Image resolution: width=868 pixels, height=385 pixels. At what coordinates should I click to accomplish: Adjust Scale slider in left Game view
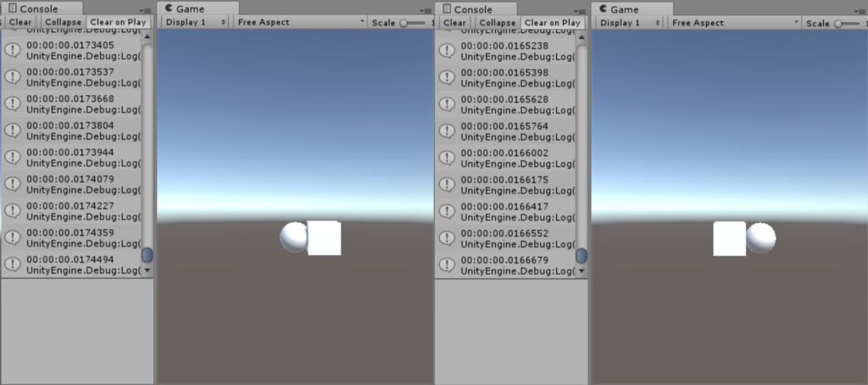click(413, 23)
